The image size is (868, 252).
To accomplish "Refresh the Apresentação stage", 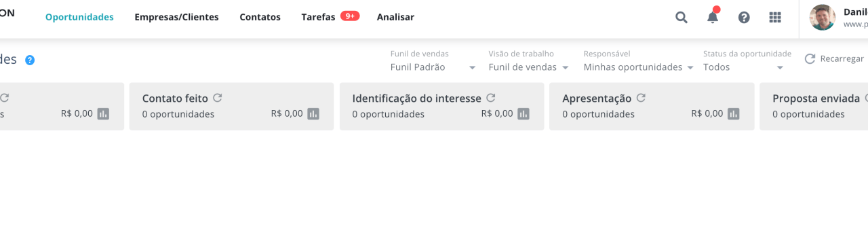I will click(x=641, y=98).
